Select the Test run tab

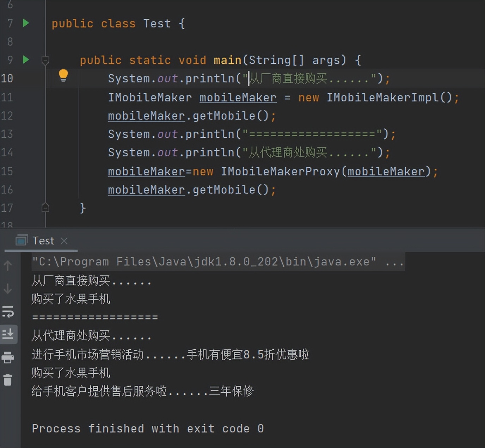coord(43,240)
